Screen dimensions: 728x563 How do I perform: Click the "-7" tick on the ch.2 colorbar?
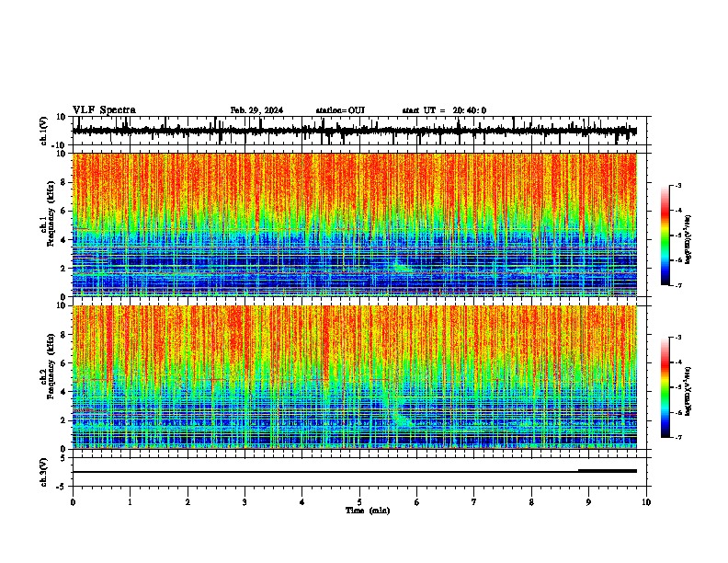(x=677, y=437)
